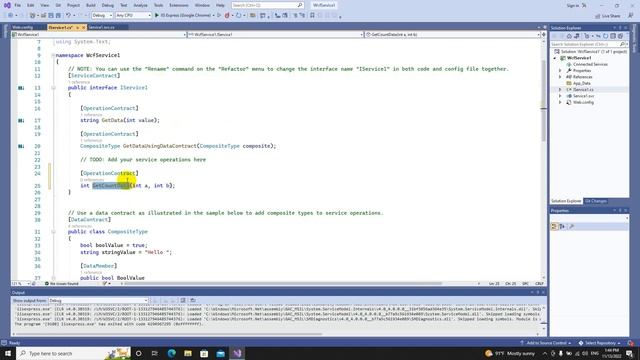Viewport: 640px width, 360px height.
Task: Open the Debug configuration dropdown
Action: click(x=102, y=16)
